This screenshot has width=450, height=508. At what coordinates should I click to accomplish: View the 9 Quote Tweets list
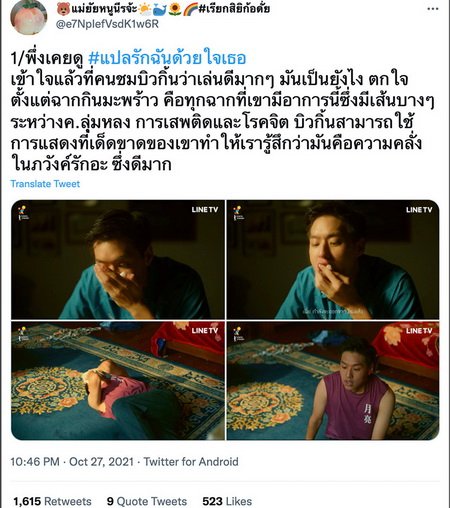pos(147,501)
